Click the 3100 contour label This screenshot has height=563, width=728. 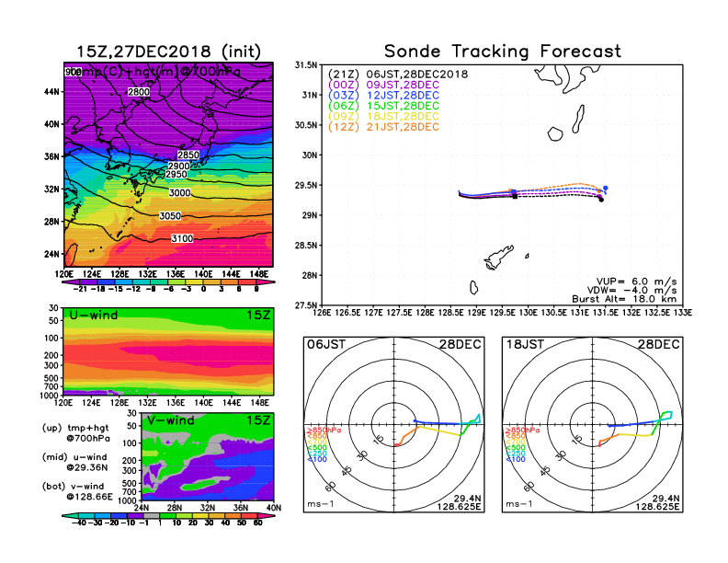(182, 239)
